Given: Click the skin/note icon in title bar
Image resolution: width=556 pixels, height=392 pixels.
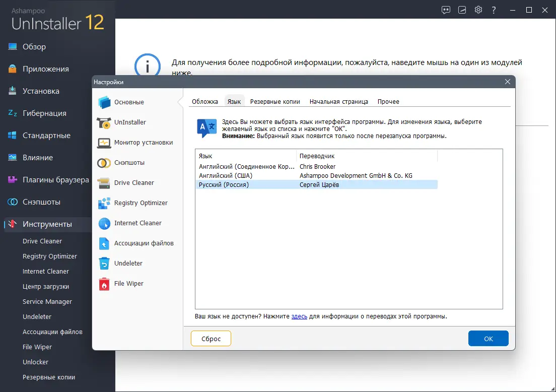Looking at the screenshot, I should [462, 10].
